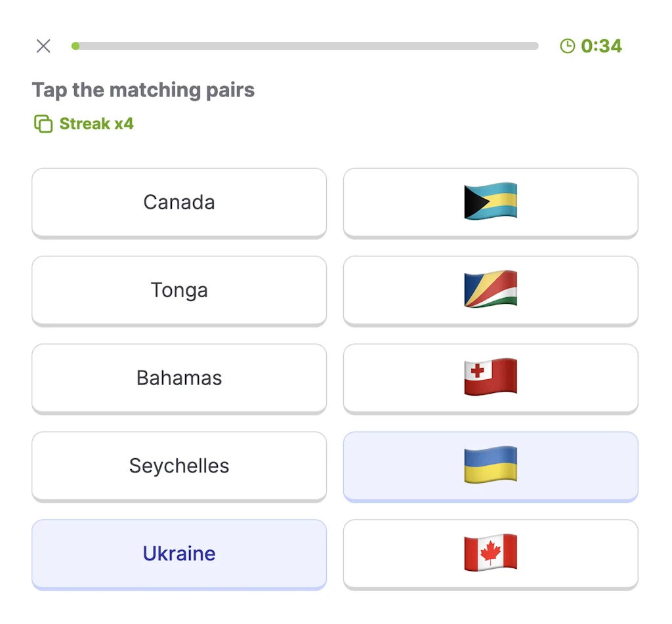Tap the Tonga answer tile
Screen dimensions: 672x624
click(x=178, y=291)
